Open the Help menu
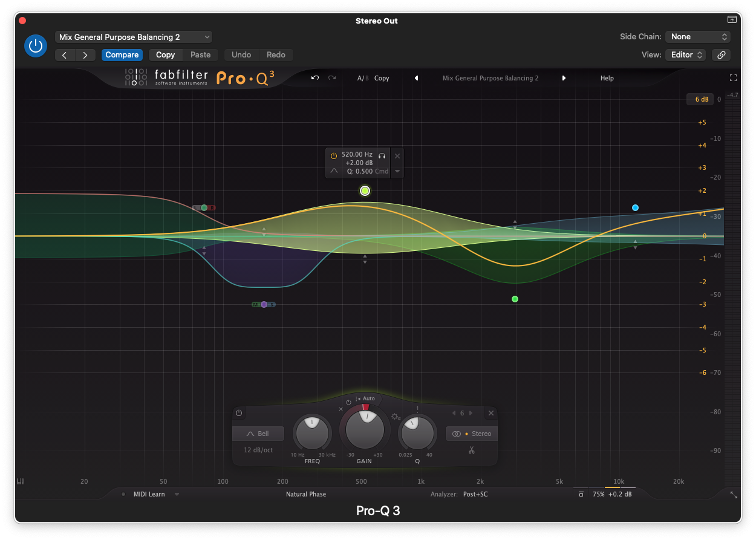The width and height of the screenshot is (756, 540). (x=607, y=78)
